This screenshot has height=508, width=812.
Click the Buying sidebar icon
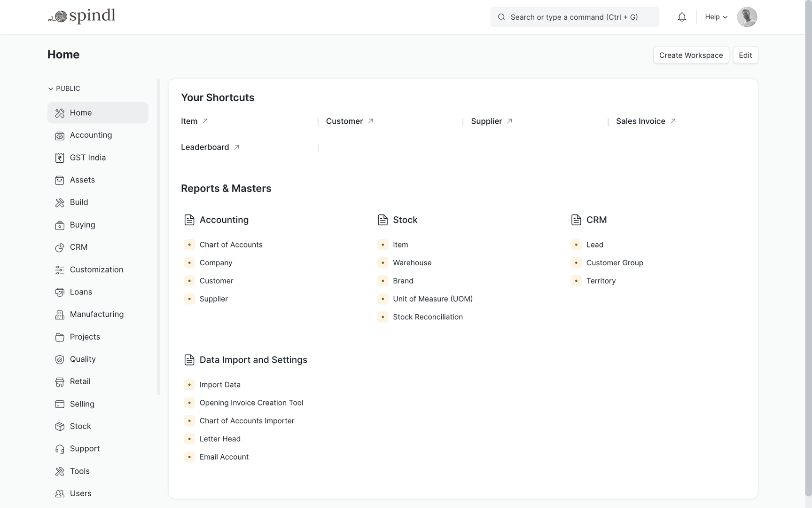tap(60, 225)
